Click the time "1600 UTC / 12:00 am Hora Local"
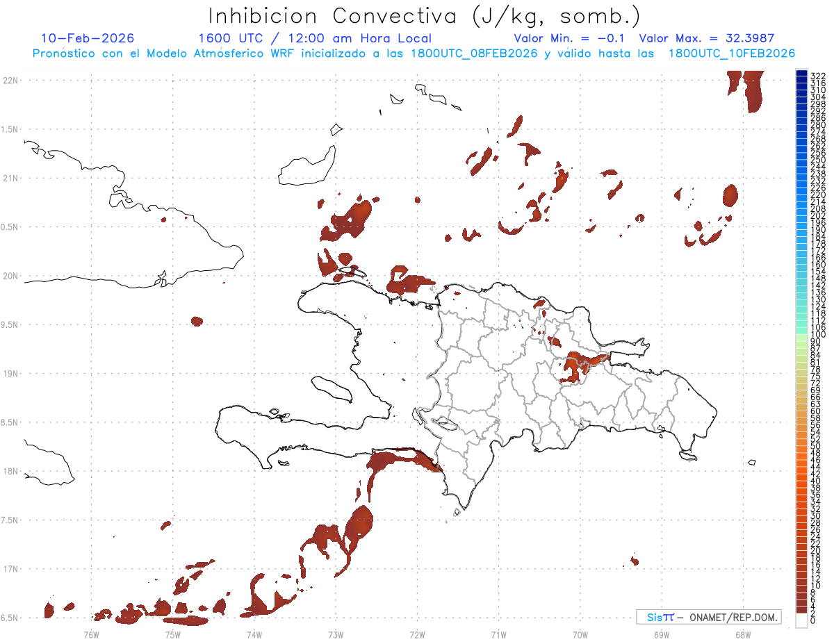 315,38
